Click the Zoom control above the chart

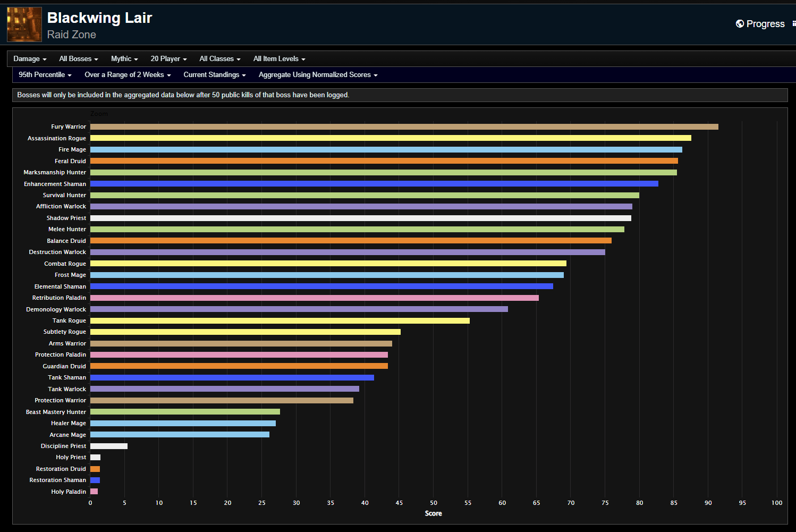click(x=99, y=113)
